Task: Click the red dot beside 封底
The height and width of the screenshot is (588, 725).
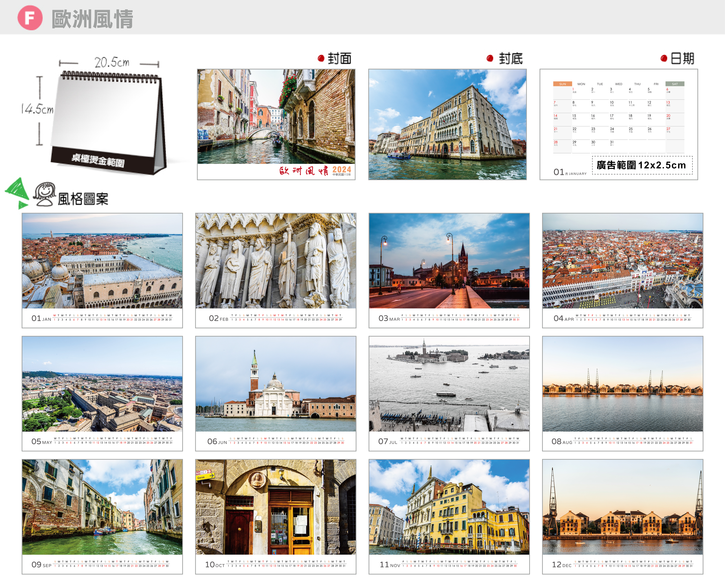Action: (x=490, y=59)
